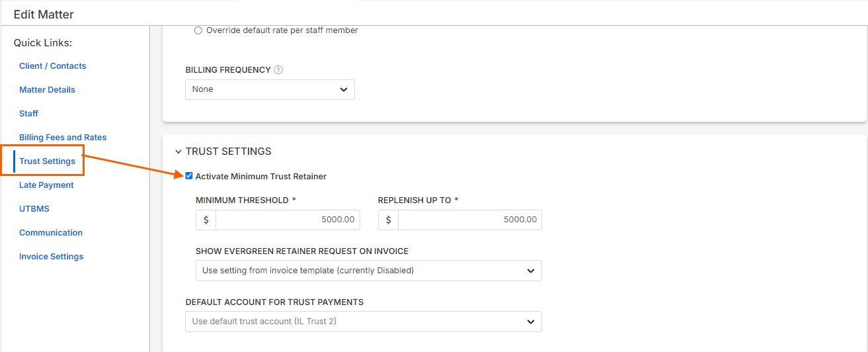Click the dollar sign beside Minimum Threshold

[206, 220]
